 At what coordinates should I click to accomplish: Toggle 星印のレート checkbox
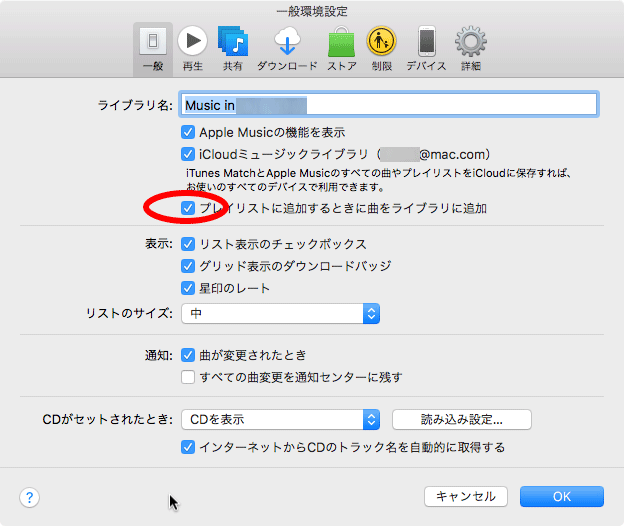pyautogui.click(x=188, y=288)
